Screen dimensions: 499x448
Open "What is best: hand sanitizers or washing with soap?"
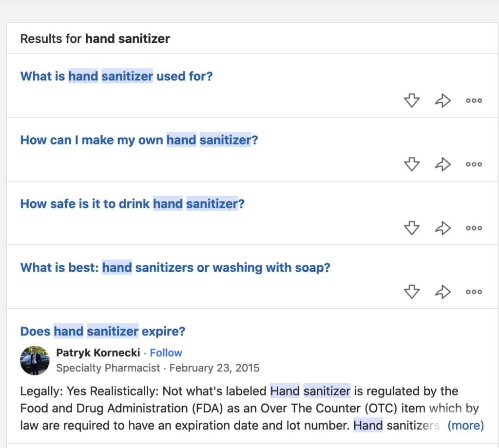175,268
